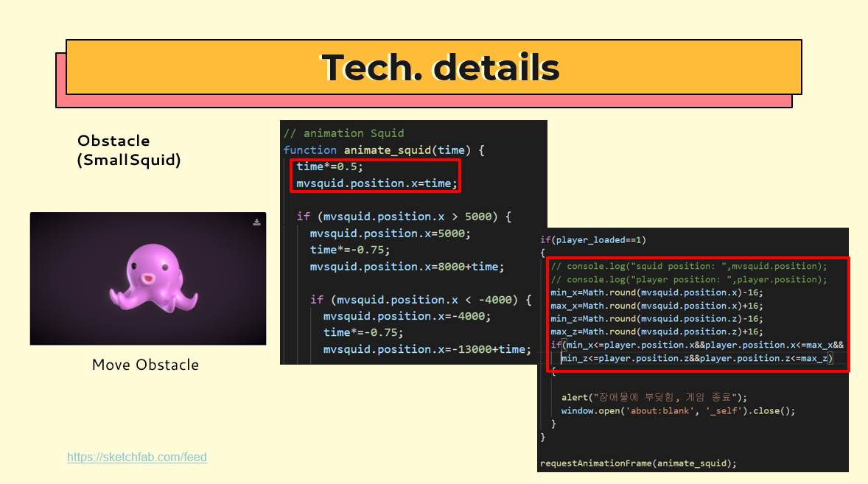Click the requestAnimationFrame(animate_squid) line

pyautogui.click(x=637, y=463)
